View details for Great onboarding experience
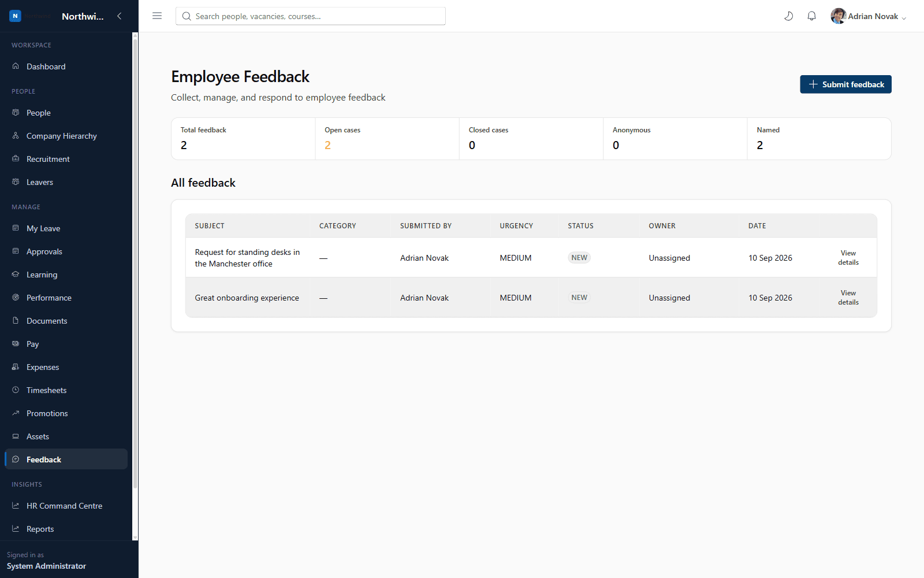The image size is (924, 578). [848, 298]
